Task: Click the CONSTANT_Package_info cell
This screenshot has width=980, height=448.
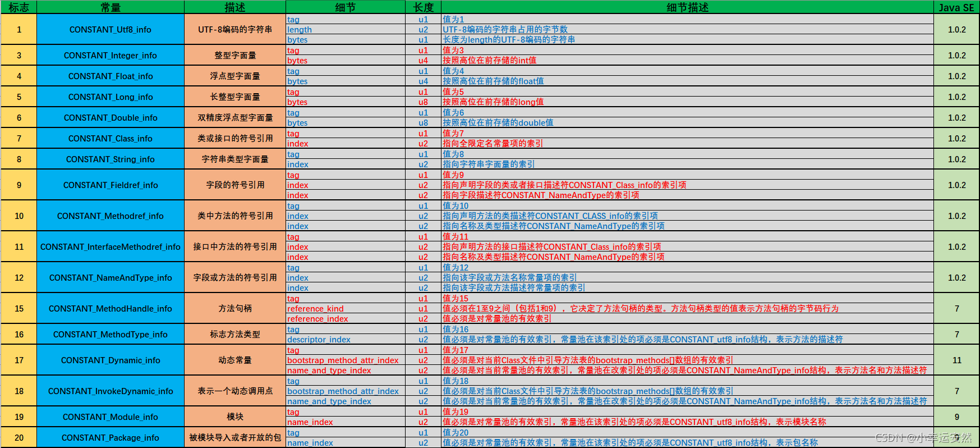Action: point(111,437)
